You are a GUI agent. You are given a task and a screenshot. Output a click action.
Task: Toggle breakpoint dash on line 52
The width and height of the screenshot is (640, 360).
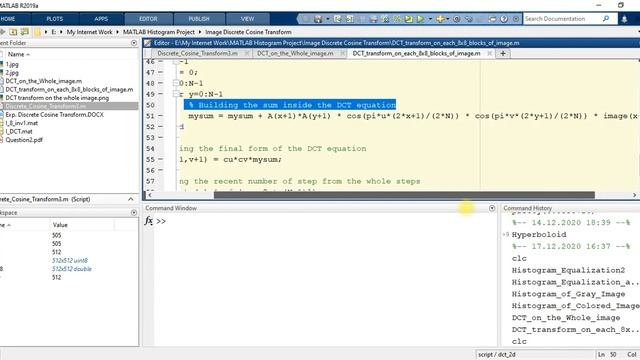[x=160, y=127]
